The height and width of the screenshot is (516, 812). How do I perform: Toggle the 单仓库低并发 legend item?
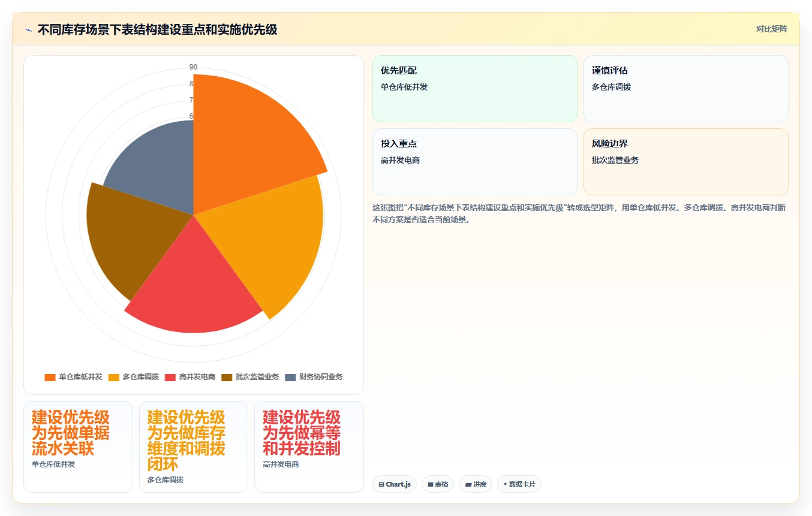(x=74, y=377)
